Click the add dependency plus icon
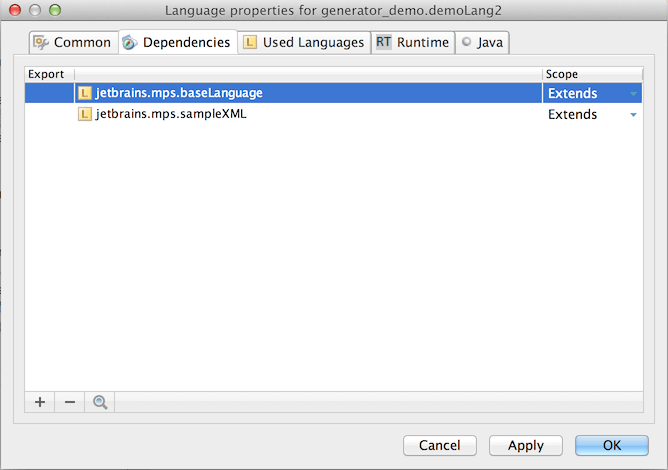Viewport: 668px width, 470px height. click(40, 402)
